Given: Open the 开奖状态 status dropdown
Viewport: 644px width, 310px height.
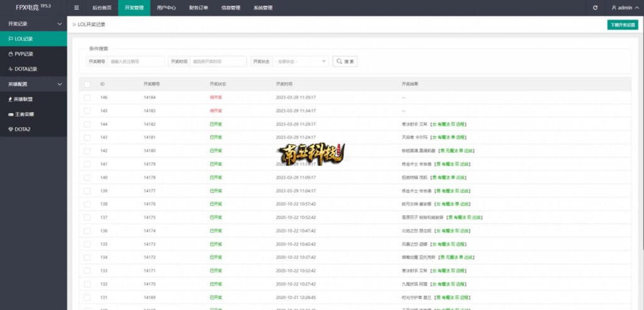Looking at the screenshot, I should pos(300,61).
